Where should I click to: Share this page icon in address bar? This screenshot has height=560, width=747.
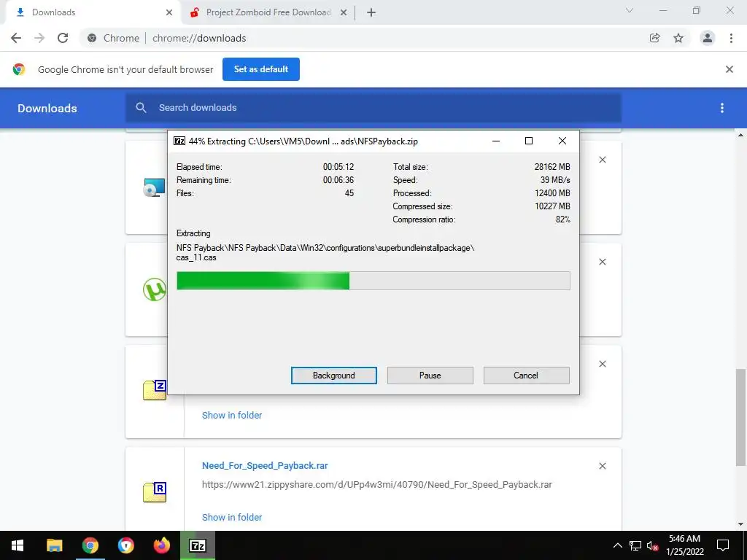(x=655, y=38)
